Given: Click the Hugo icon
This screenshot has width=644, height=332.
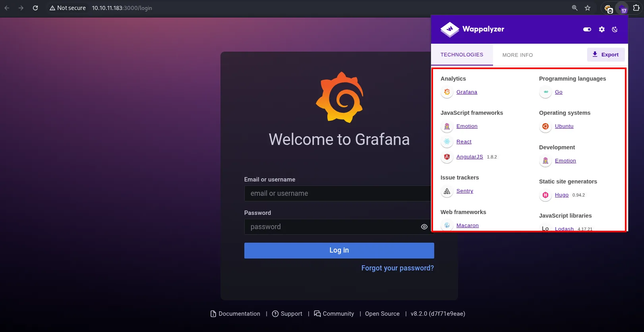Looking at the screenshot, I should 545,195.
